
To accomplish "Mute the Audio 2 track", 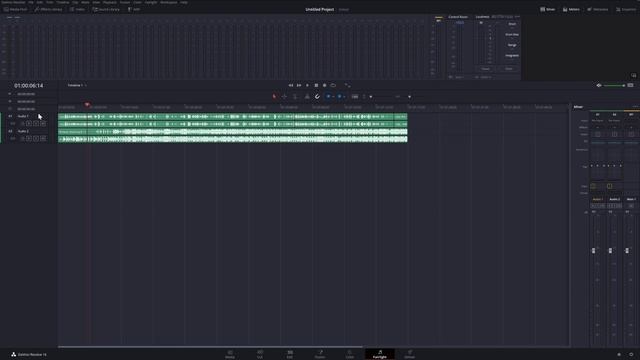I will pyautogui.click(x=43, y=138).
